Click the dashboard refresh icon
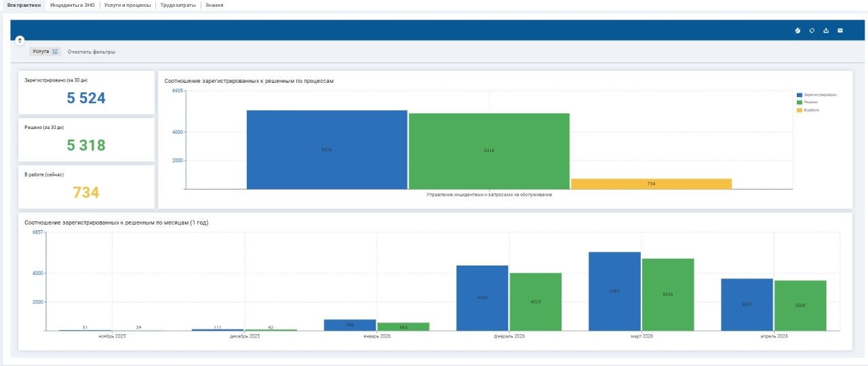 [812, 31]
